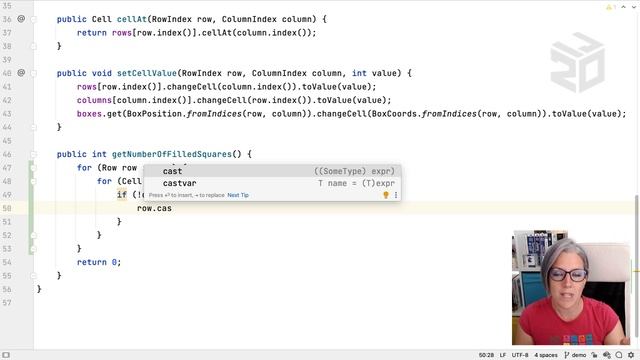This screenshot has width=640, height=360.
Task: Open the three-dot menu in completion popup
Action: (396, 195)
